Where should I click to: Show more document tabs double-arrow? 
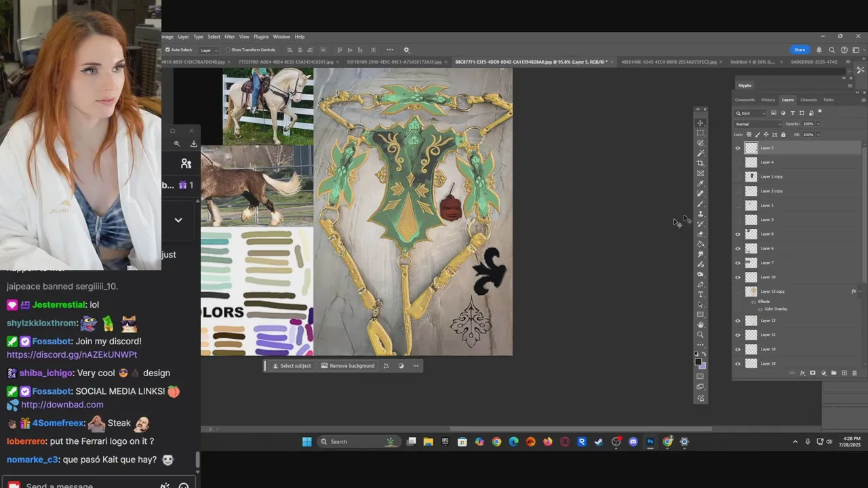[x=848, y=62]
